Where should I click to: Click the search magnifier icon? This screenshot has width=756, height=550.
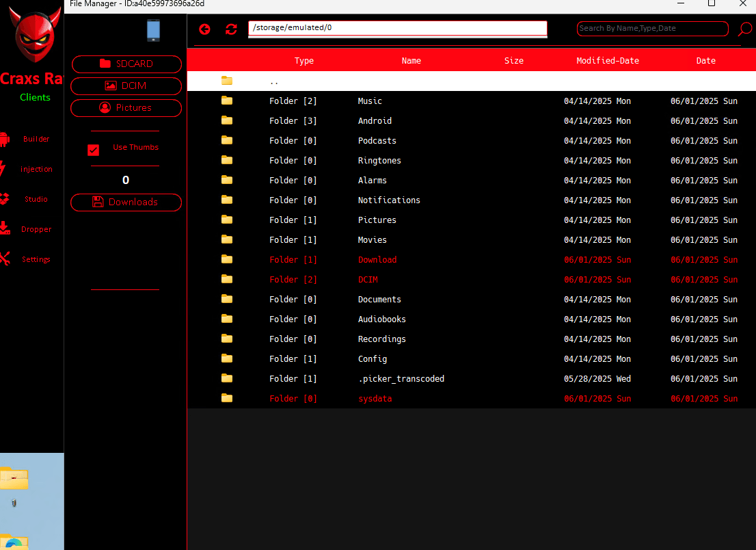744,30
